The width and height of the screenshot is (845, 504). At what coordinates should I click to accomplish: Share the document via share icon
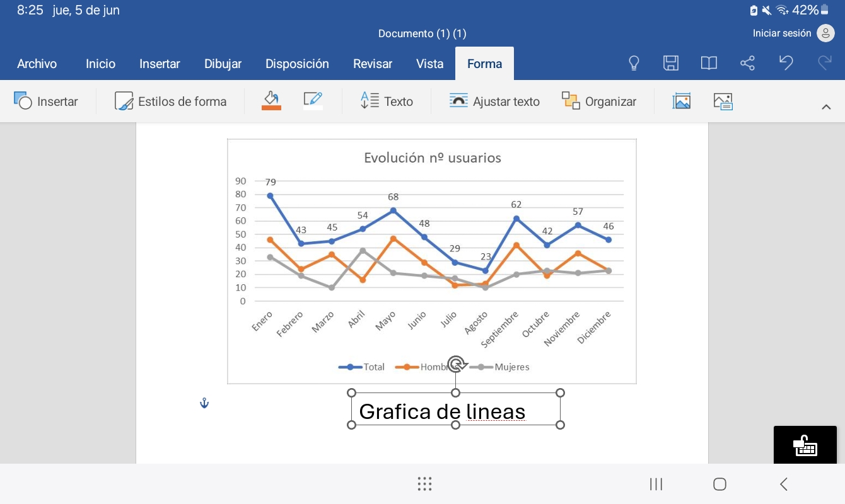[x=747, y=63]
